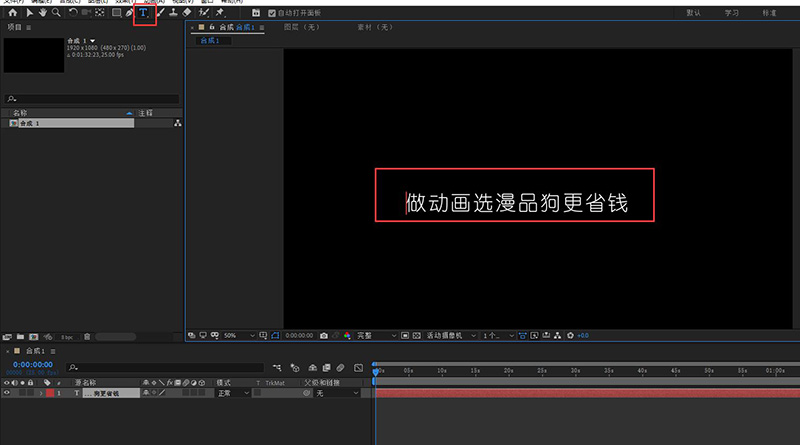Screen dimensions: 800x445
Task: Click the timeline layer search field
Action: tap(166, 367)
